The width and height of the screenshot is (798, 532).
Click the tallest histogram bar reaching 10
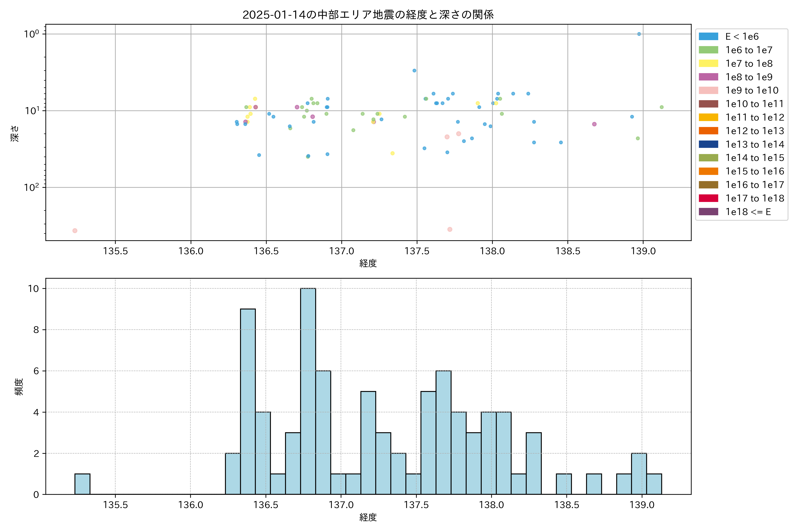[x=308, y=391]
